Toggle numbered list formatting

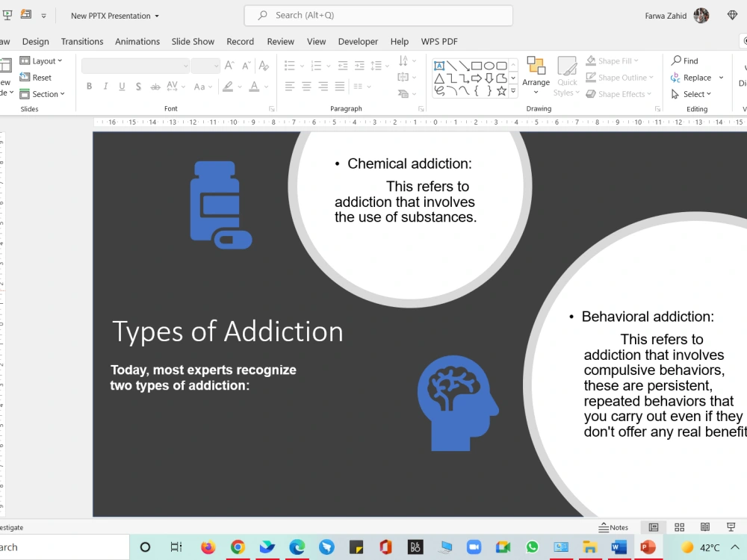[x=315, y=66]
